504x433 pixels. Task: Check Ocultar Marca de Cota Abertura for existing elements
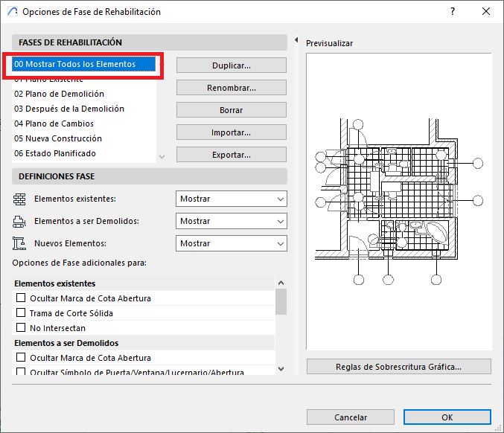click(x=21, y=298)
